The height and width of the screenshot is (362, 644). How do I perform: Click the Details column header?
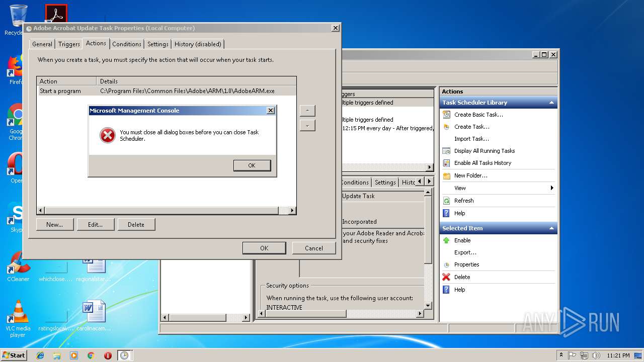(196, 81)
